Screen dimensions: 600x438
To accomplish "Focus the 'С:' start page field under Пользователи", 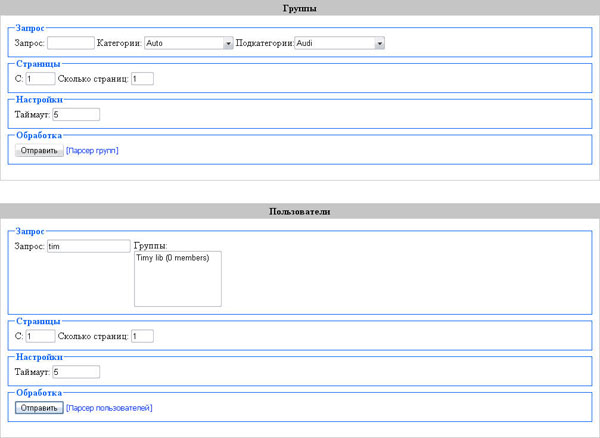I will [x=41, y=336].
